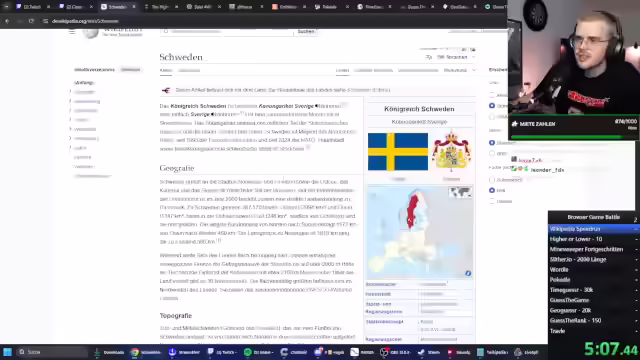Viewport: 640px width, 360px height.
Task: Open the Werkzeuge tools dropdown
Action: (x=460, y=70)
